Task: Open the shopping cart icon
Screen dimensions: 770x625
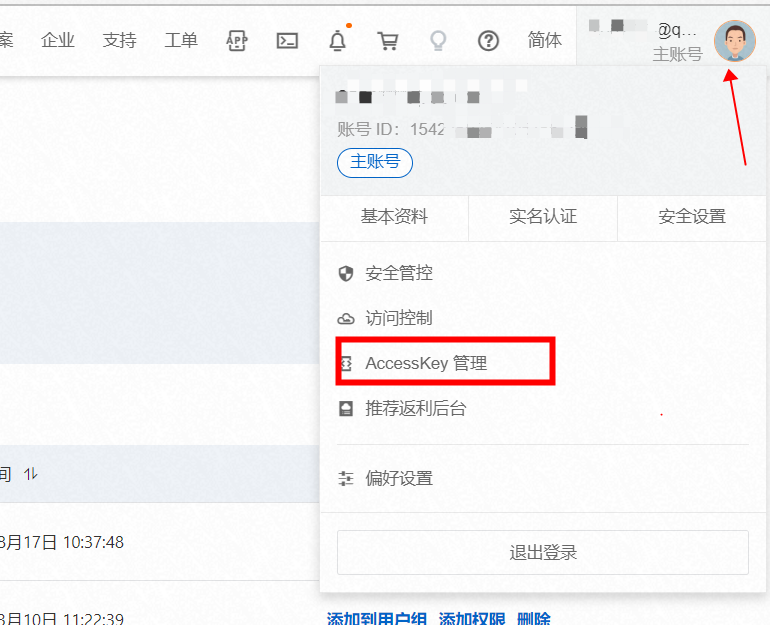Action: tap(387, 41)
